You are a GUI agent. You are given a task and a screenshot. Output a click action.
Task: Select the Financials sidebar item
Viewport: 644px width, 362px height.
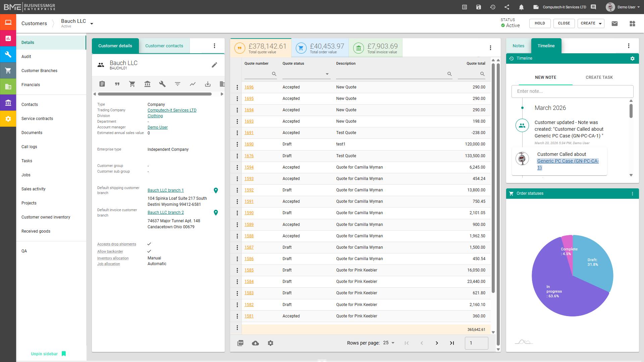(31, 84)
